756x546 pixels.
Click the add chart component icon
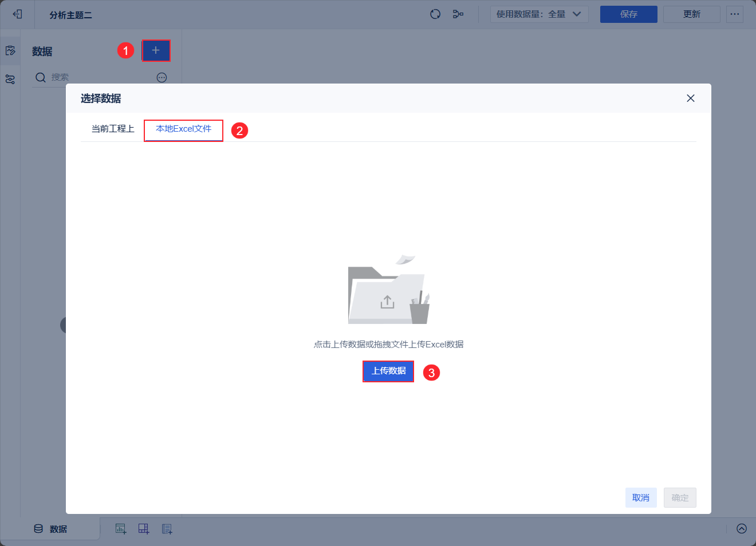point(121,529)
